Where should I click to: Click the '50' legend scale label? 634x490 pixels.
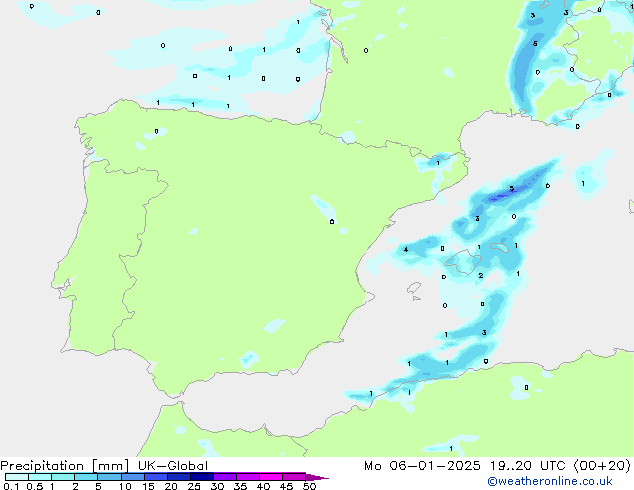pyautogui.click(x=309, y=486)
